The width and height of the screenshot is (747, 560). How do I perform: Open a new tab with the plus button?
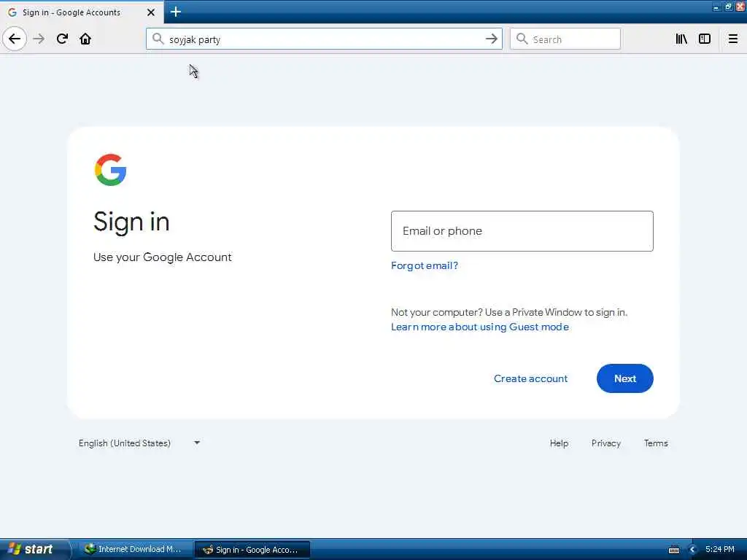(x=175, y=12)
